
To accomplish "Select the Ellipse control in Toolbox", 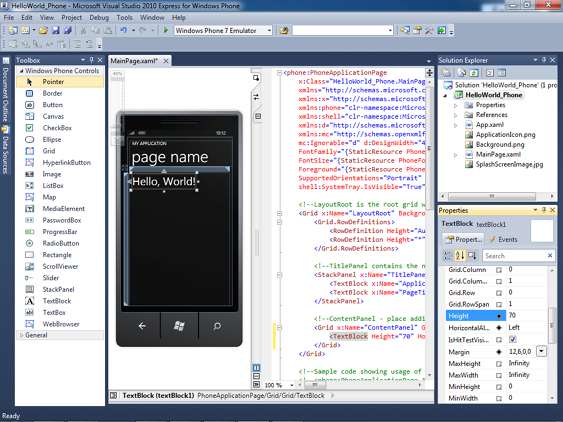I will click(x=60, y=139).
